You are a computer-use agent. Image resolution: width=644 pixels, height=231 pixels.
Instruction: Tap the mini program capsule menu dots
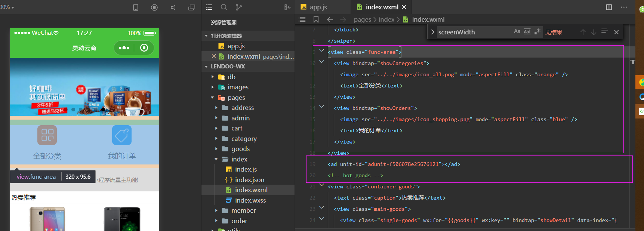click(x=124, y=48)
